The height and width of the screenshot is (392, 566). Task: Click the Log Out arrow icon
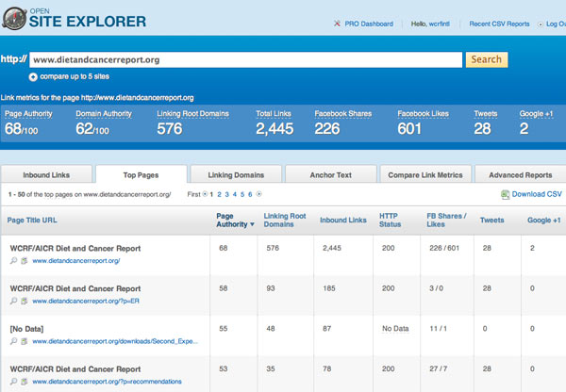click(541, 24)
